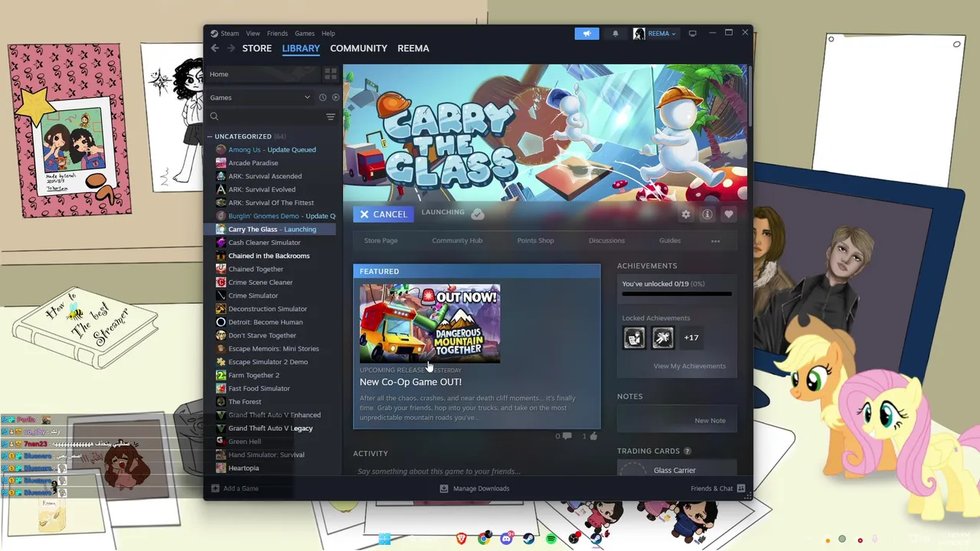Open comments on the featured post
Screen dimensions: 980x551
(563, 436)
